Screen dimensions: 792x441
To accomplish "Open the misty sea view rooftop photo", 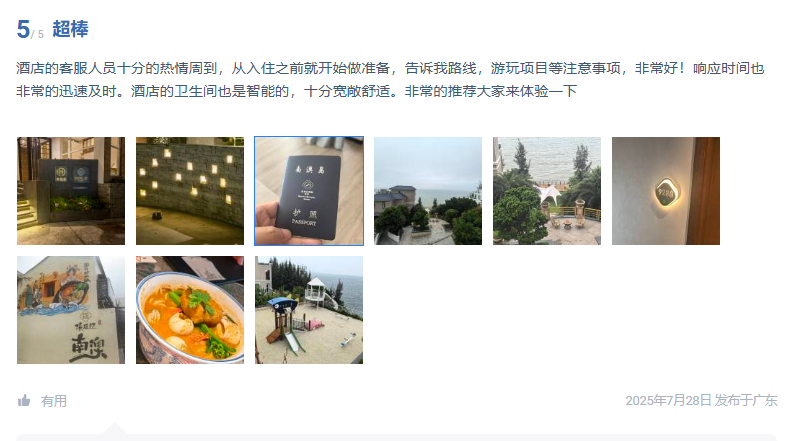I will [428, 191].
